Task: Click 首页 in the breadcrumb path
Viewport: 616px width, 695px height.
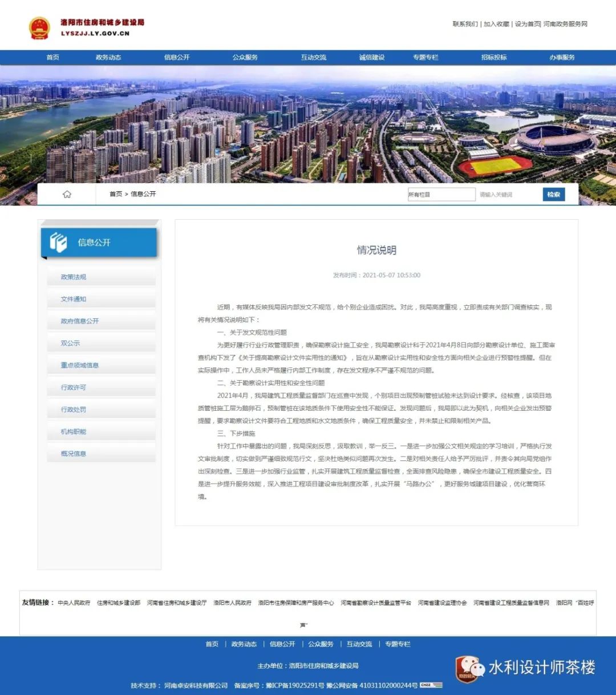Action: 116,194
